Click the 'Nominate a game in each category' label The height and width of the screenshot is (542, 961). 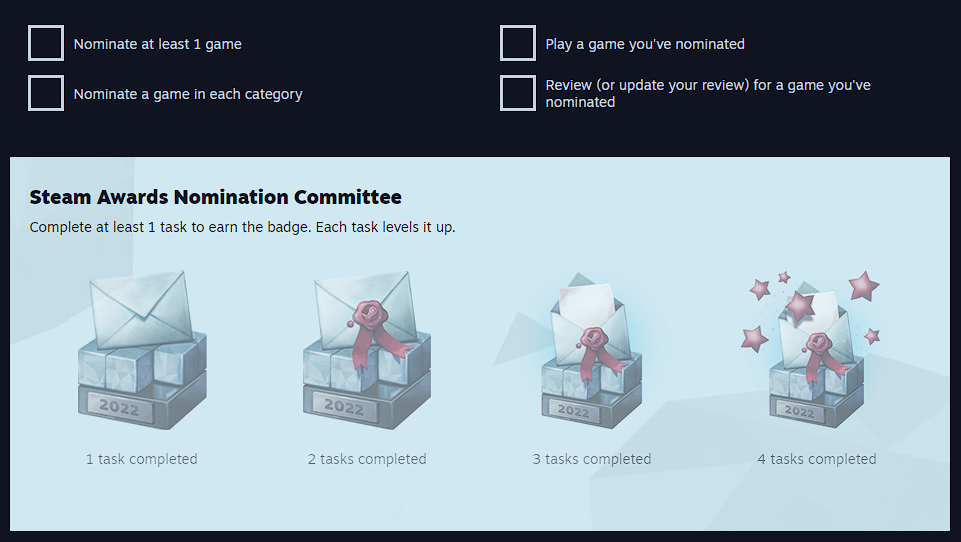(x=188, y=94)
